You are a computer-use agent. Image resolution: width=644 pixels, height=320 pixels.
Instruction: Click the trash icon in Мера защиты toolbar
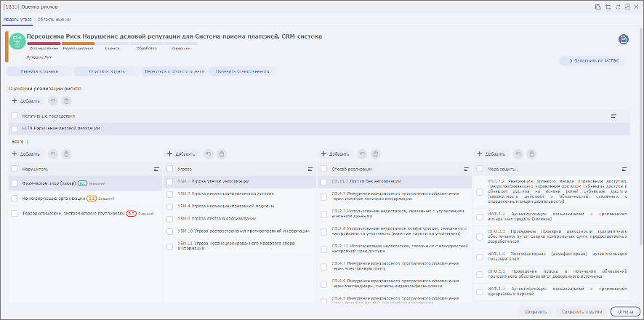pos(532,154)
